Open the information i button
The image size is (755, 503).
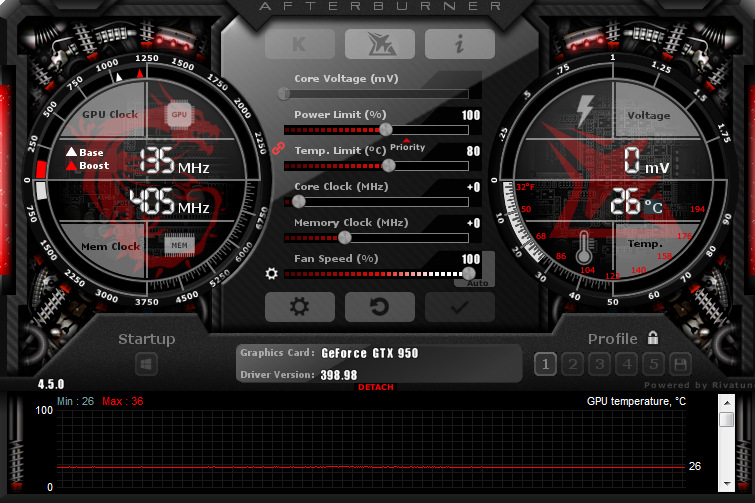tap(459, 44)
